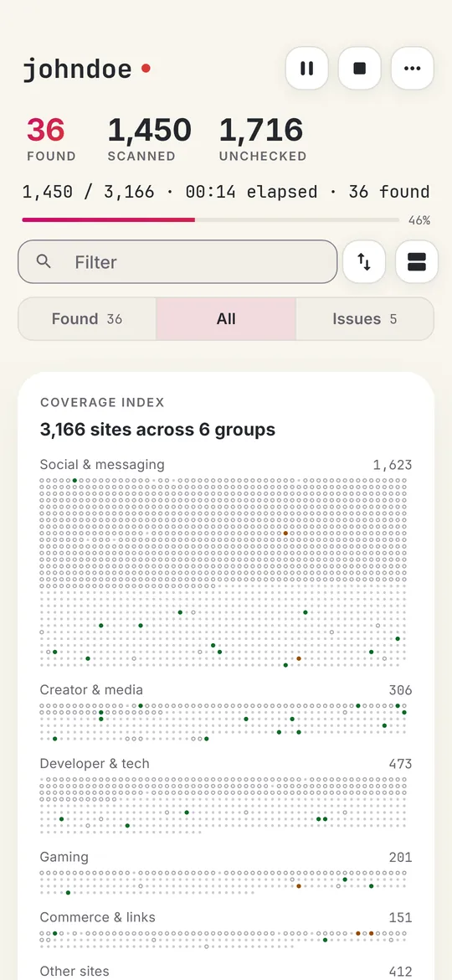Click the 36 FOUND counter
The width and height of the screenshot is (452, 980).
51,139
